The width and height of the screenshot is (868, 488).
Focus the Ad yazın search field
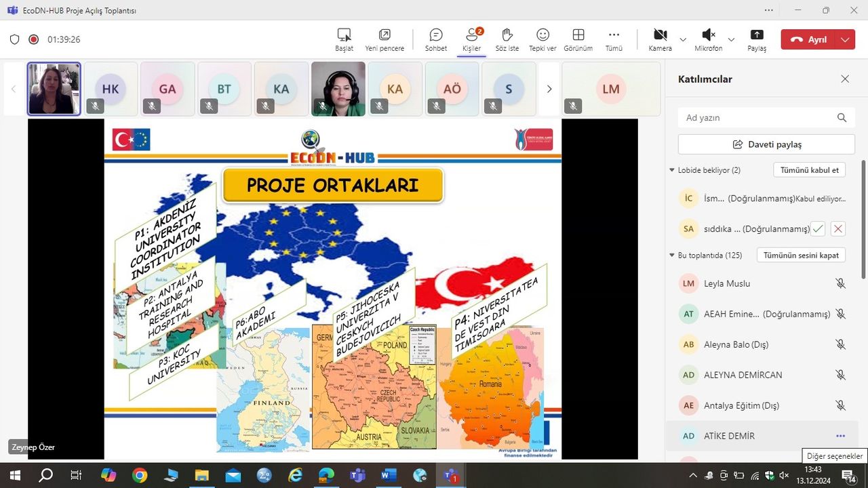click(x=766, y=117)
